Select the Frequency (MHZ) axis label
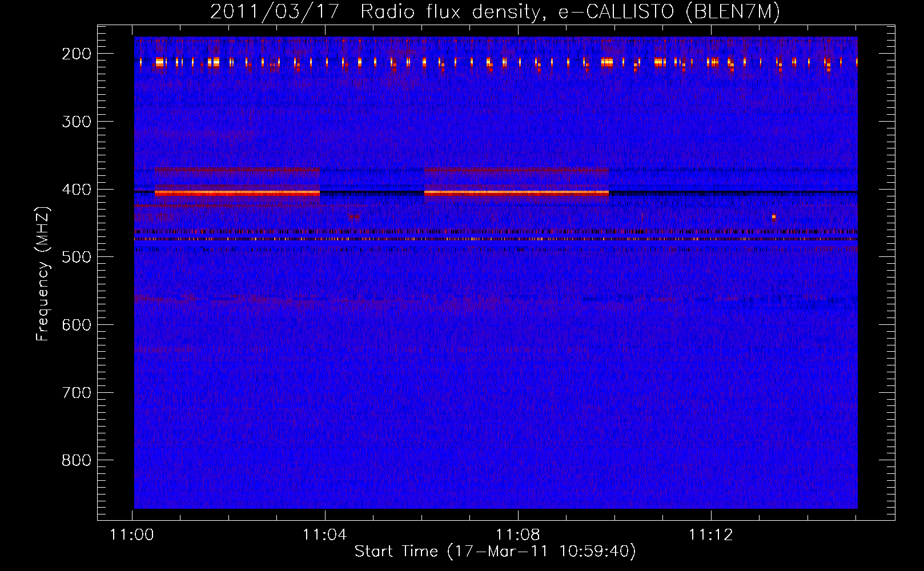Image resolution: width=924 pixels, height=571 pixels. pyautogui.click(x=43, y=274)
